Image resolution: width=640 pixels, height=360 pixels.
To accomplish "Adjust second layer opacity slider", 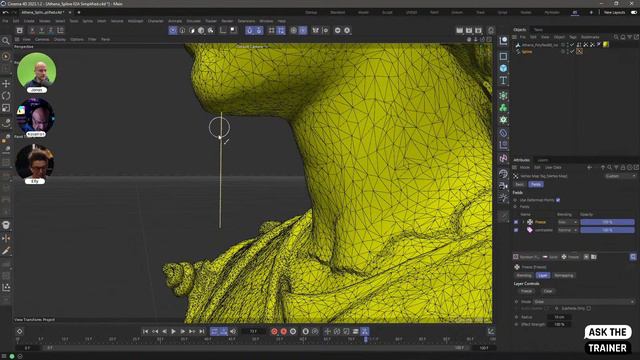I will click(x=607, y=230).
